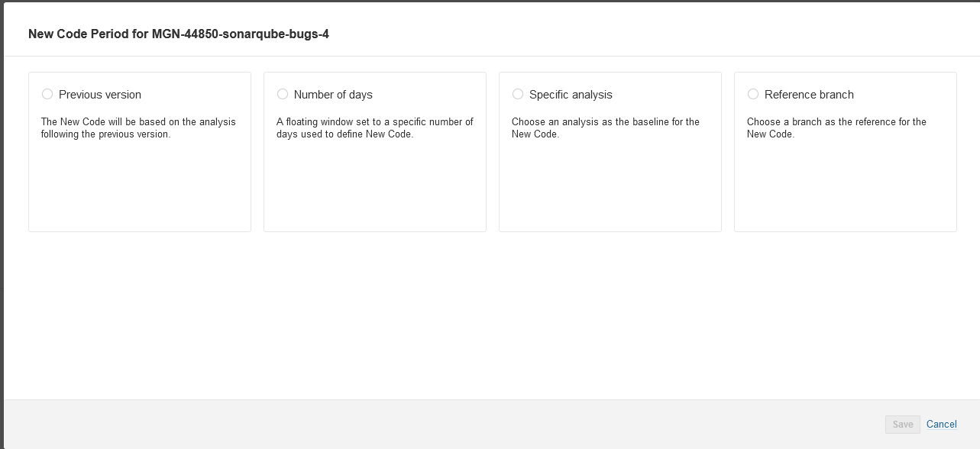The image size is (980, 449).
Task: Click the Save button
Action: (x=903, y=425)
